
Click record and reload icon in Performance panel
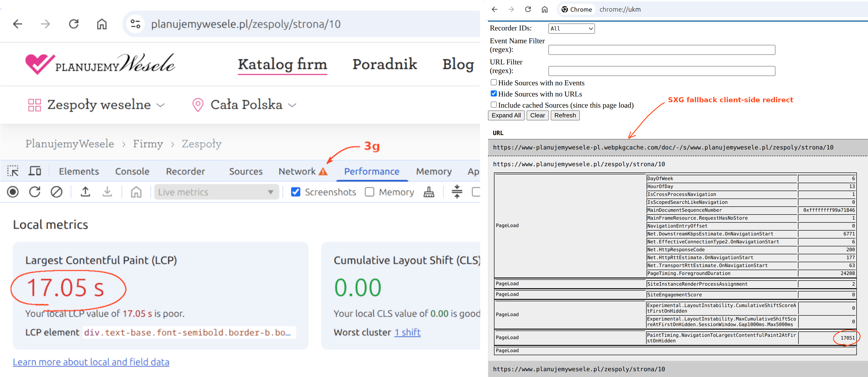tap(34, 192)
